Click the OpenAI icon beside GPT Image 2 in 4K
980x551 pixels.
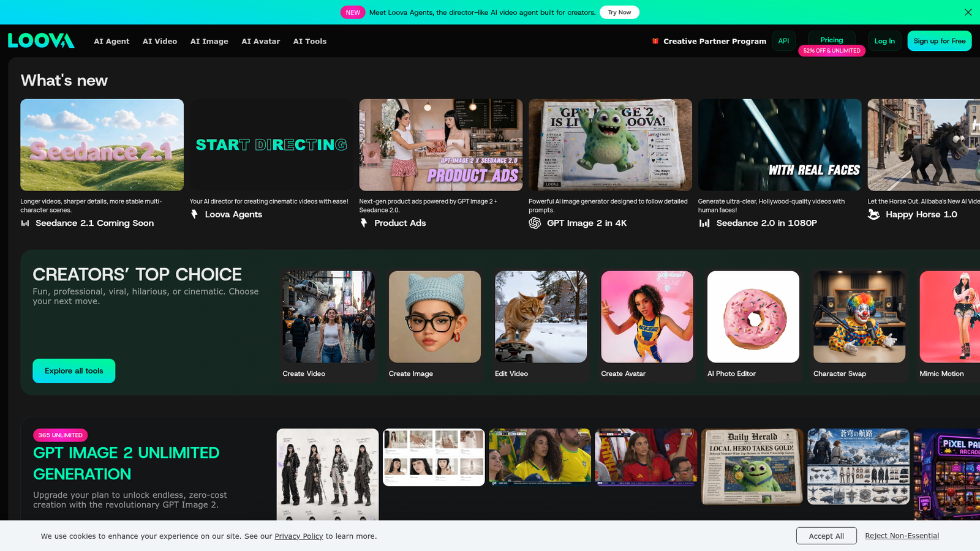pos(535,223)
